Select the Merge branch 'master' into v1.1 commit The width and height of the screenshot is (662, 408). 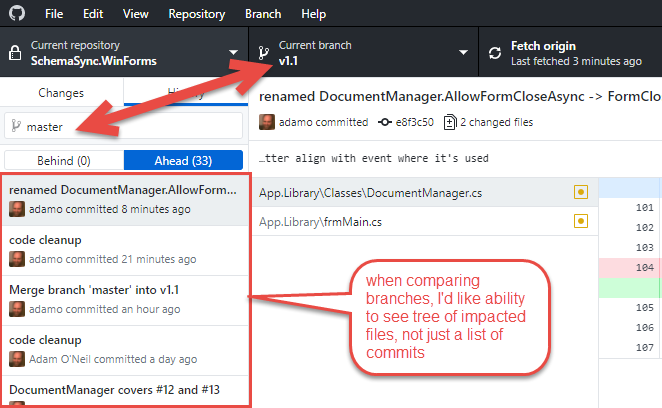point(124,299)
